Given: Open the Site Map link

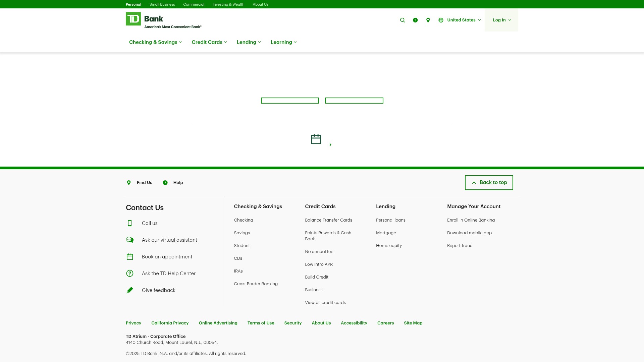Looking at the screenshot, I should point(413,323).
